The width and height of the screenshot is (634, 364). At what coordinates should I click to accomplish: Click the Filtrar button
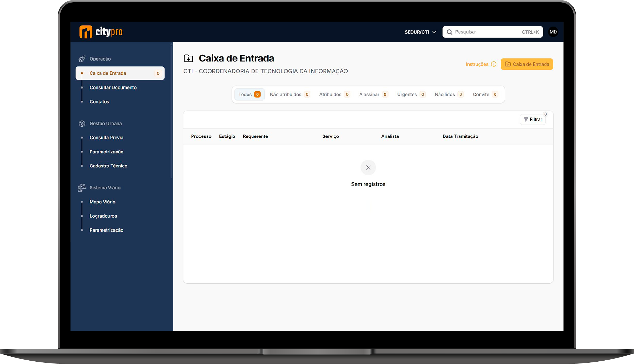click(533, 119)
